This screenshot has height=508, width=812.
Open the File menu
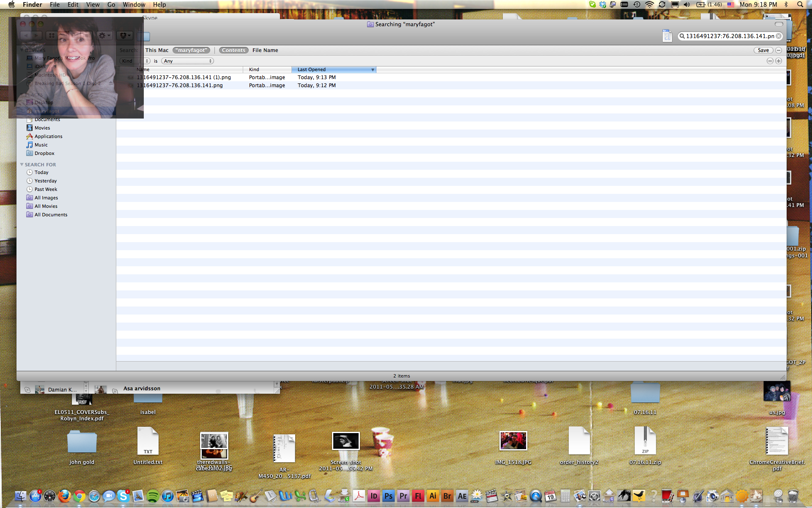click(x=55, y=5)
